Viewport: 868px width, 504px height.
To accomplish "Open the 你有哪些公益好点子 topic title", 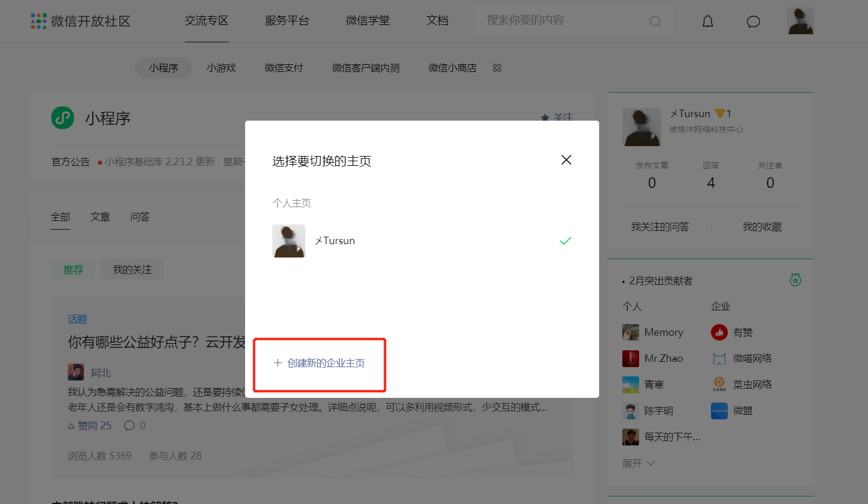I will 157,342.
